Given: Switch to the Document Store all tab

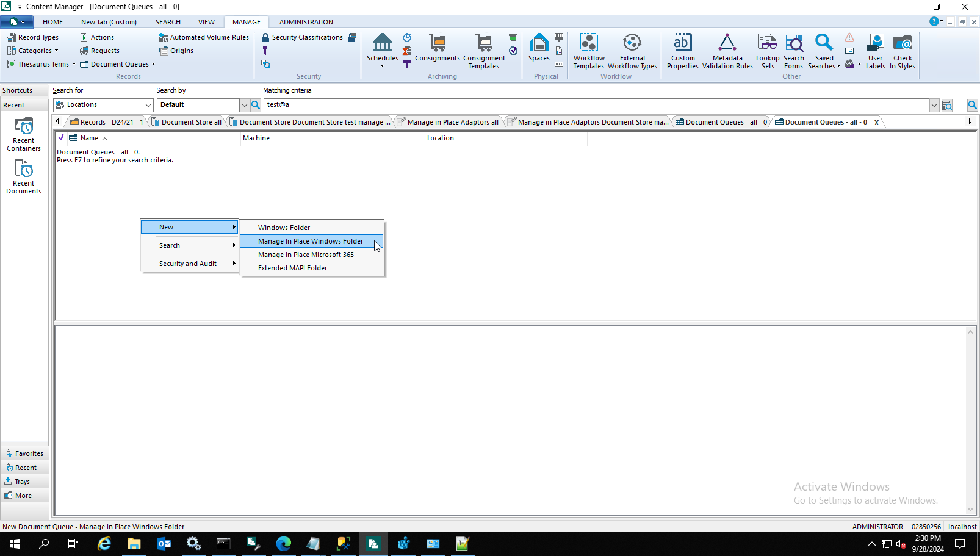Looking at the screenshot, I should 187,122.
